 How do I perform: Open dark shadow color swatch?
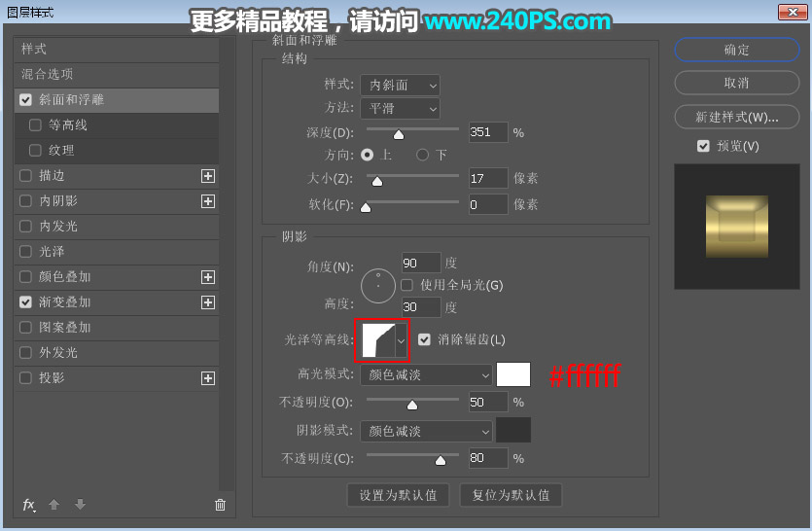pos(513,431)
